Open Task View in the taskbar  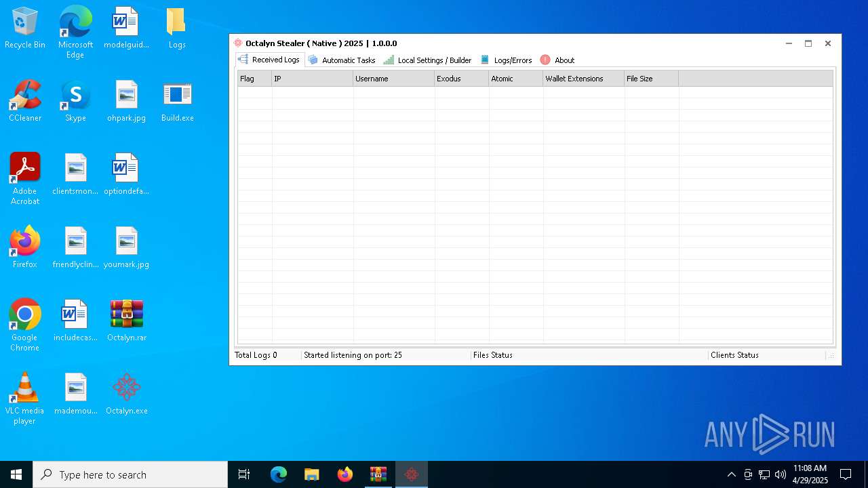pyautogui.click(x=244, y=474)
